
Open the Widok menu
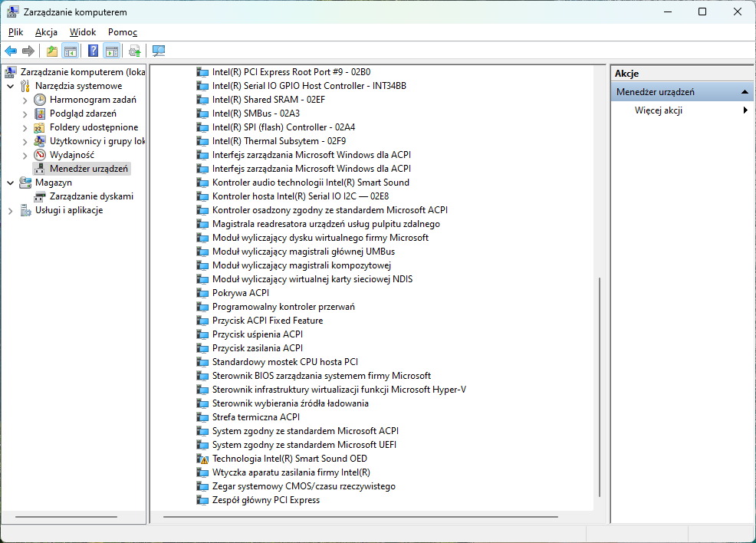(83, 32)
